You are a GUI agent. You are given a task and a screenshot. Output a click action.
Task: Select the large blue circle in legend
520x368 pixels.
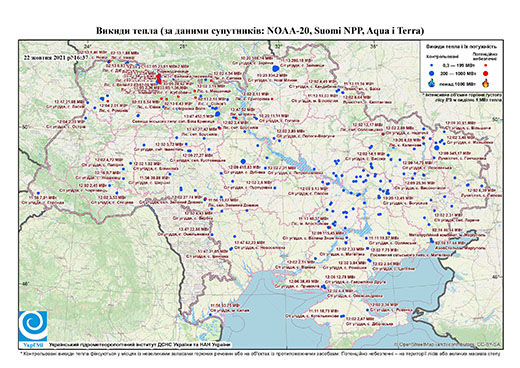[431, 73]
